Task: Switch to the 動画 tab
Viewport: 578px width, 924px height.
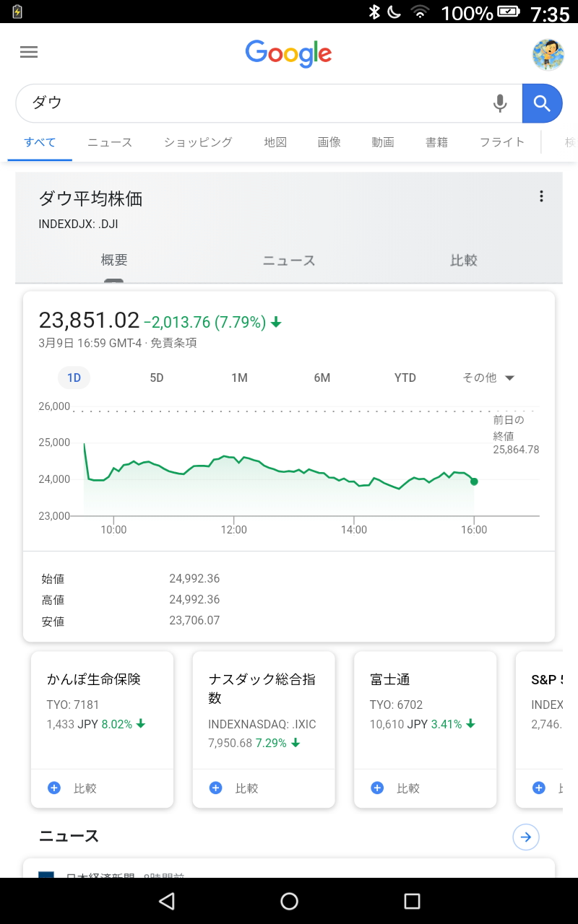Action: 383,142
